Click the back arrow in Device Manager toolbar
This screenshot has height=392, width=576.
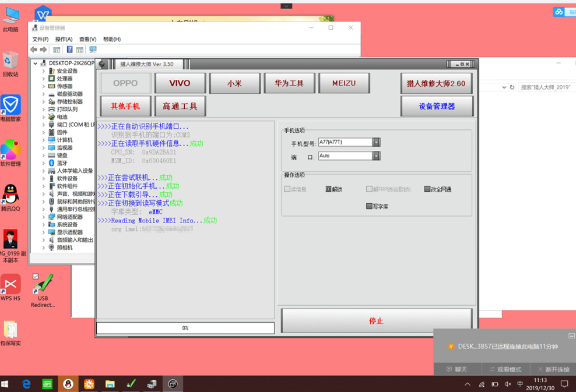pos(34,50)
